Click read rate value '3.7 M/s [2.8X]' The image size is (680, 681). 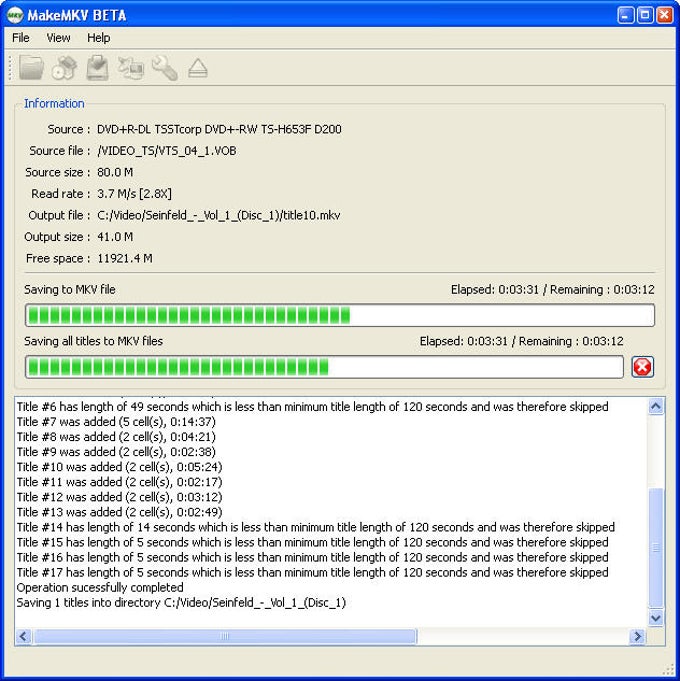[134, 194]
